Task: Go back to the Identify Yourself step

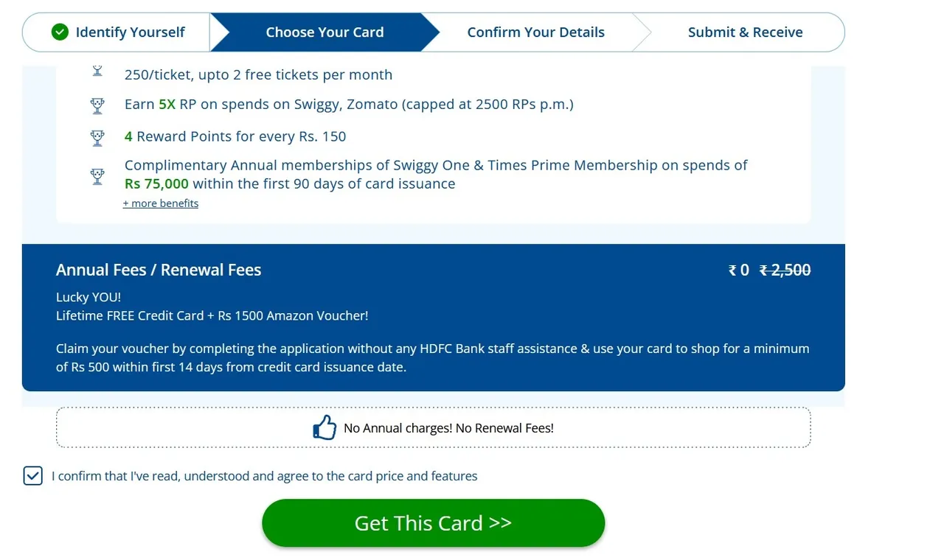Action: coord(130,32)
